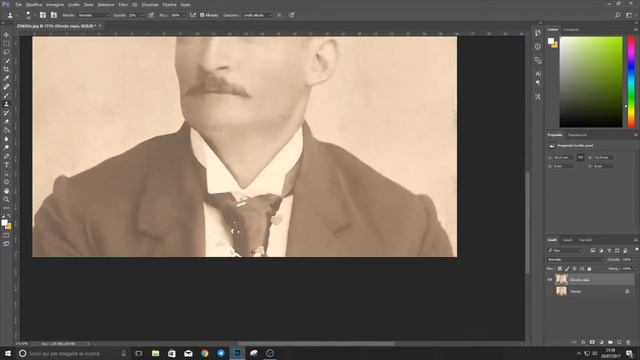Image resolution: width=640 pixels, height=360 pixels.
Task: Click the foreground color swatch in toolbox
Action: click(x=4, y=222)
